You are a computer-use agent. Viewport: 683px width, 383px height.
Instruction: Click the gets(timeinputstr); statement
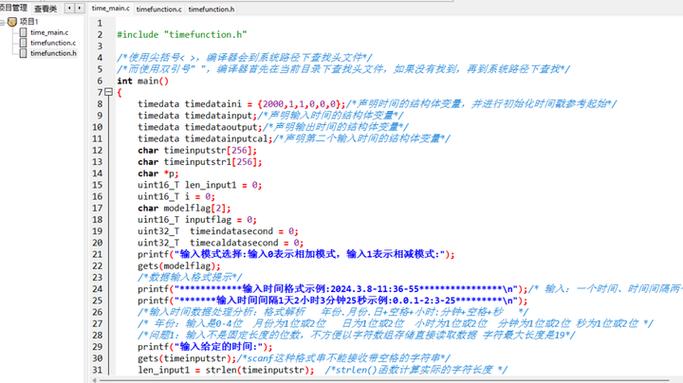[x=187, y=358]
